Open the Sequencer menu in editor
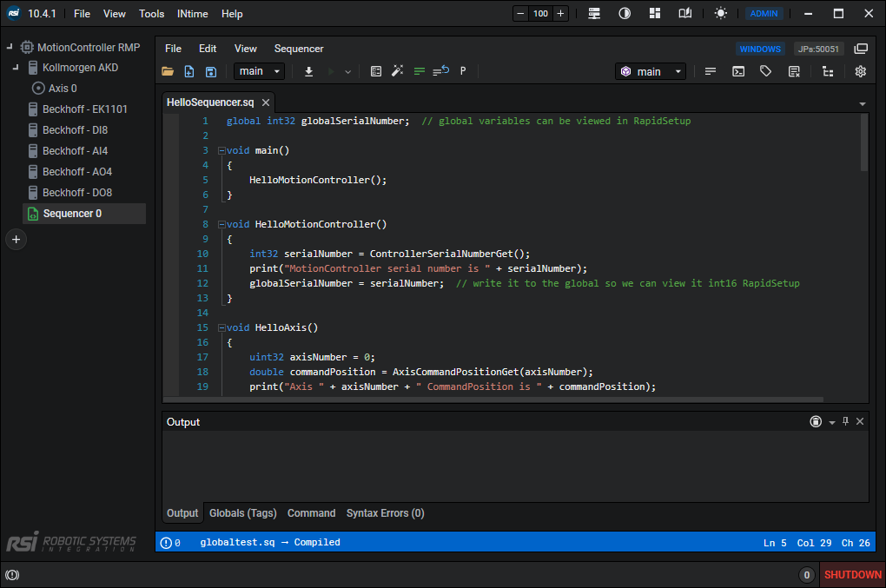The image size is (886, 588). (299, 49)
